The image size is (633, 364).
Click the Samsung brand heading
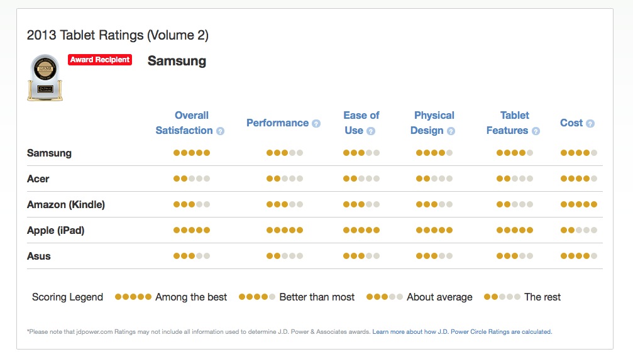click(177, 61)
